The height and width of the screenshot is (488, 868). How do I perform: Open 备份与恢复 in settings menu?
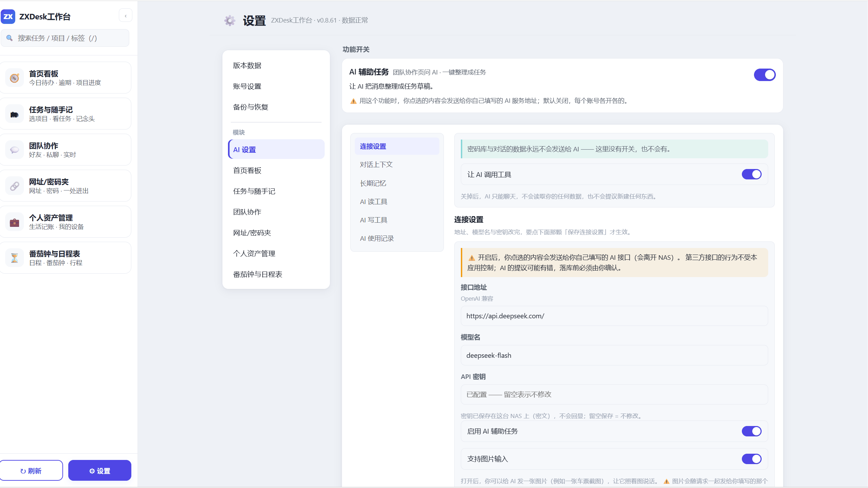[x=276, y=107]
